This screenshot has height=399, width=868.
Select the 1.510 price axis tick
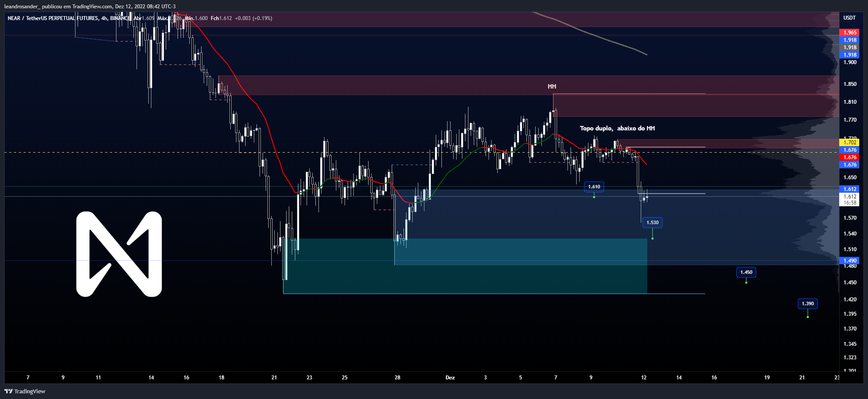click(850, 249)
